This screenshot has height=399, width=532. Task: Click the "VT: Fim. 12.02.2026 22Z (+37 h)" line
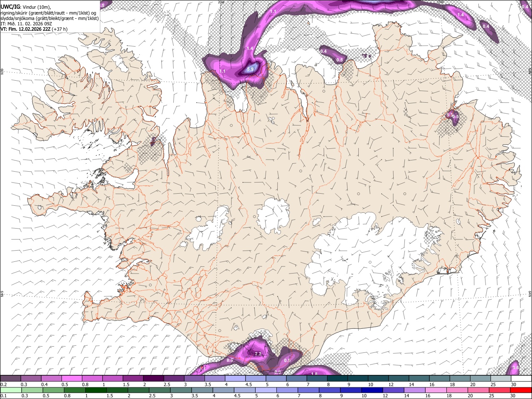(x=34, y=29)
